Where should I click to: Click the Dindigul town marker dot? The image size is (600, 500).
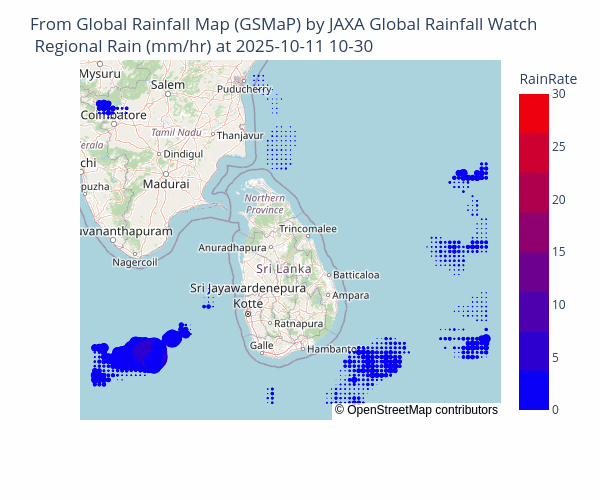click(x=158, y=154)
